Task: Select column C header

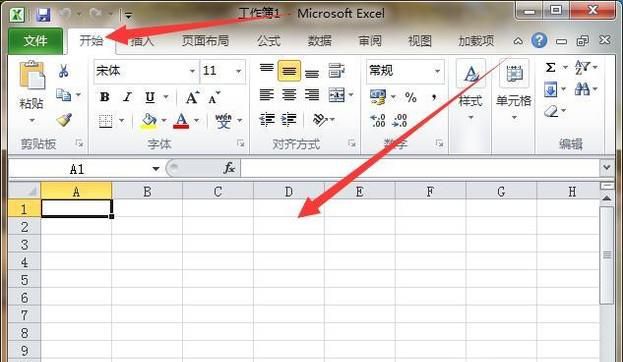Action: click(x=218, y=192)
